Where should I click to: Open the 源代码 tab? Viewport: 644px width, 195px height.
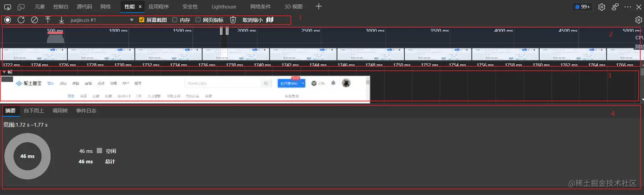pos(84,7)
